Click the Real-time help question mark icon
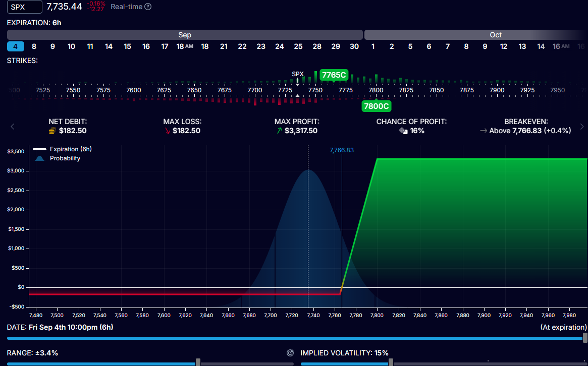The image size is (588, 366). point(148,7)
